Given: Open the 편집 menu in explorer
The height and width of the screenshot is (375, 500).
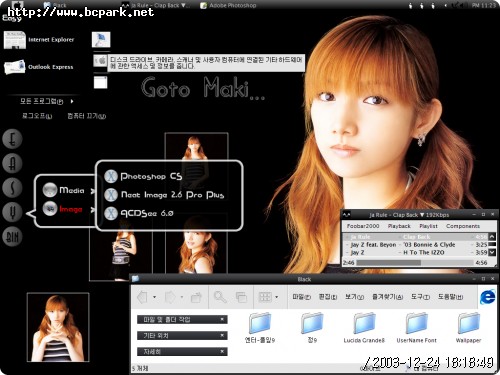Looking at the screenshot, I should [328, 297].
